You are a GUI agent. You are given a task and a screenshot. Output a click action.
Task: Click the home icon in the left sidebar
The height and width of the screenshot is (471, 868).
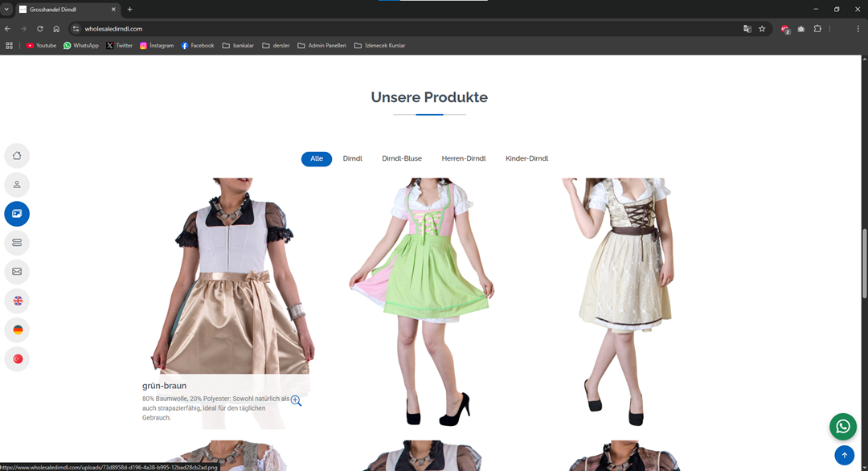point(17,156)
